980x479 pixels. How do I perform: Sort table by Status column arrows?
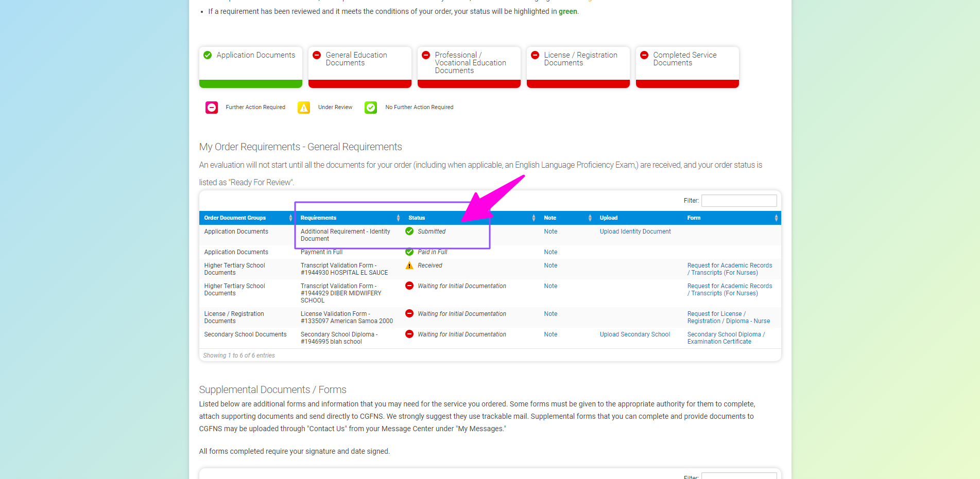(534, 218)
